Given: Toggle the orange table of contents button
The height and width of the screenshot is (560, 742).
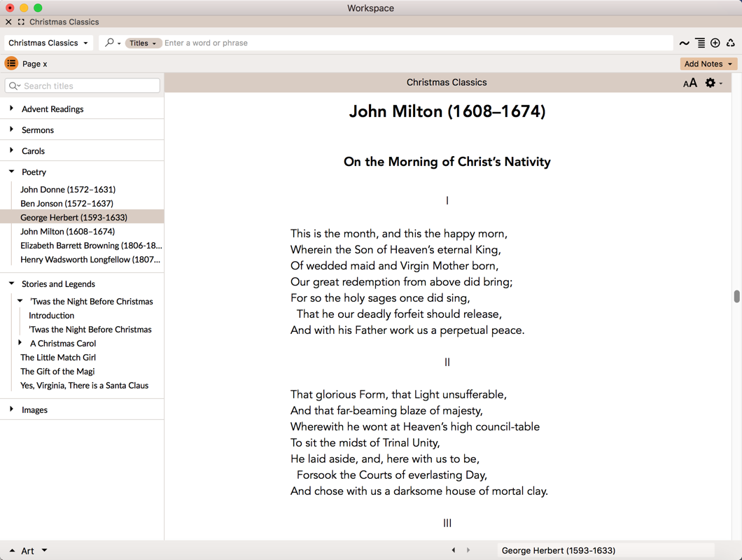Looking at the screenshot, I should [x=11, y=64].
